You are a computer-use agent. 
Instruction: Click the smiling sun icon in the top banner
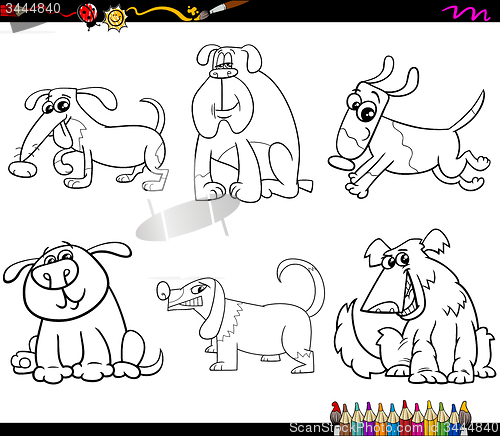115,19
